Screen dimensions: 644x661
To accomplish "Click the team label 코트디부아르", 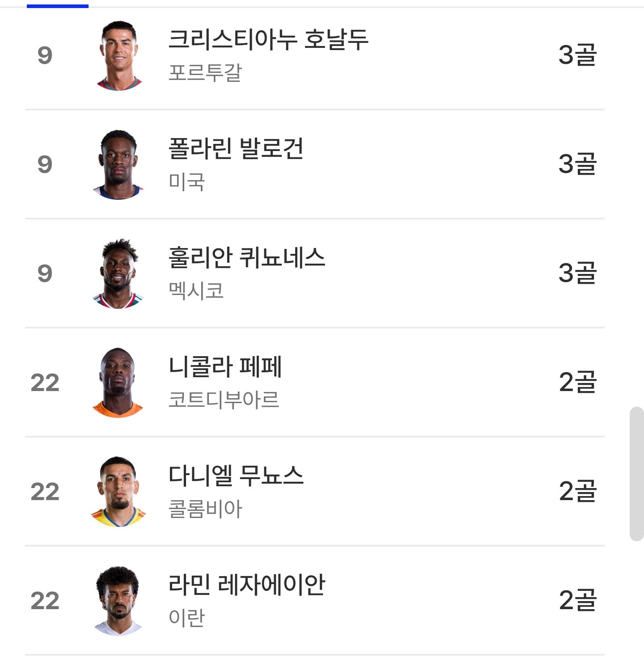I will click(x=224, y=400).
